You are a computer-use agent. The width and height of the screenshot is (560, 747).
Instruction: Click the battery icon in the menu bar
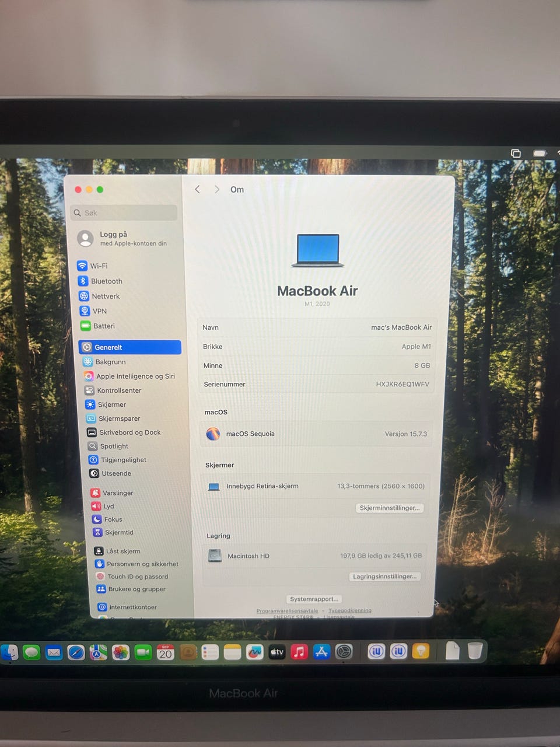click(x=540, y=153)
